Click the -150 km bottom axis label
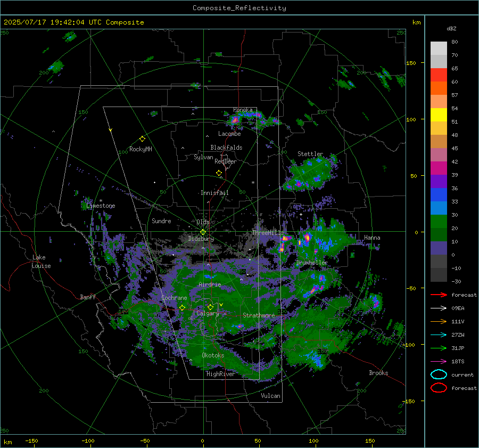The width and height of the screenshot is (479, 448). coord(31,441)
